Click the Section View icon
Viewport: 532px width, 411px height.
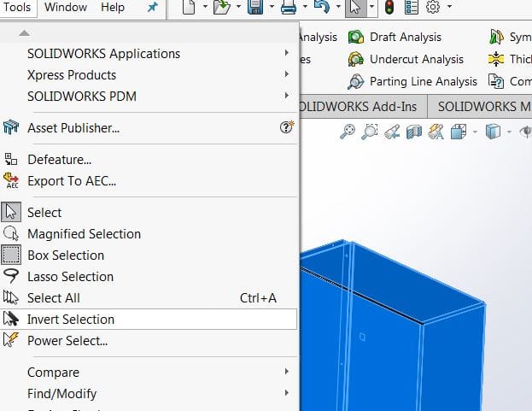pyautogui.click(x=414, y=132)
